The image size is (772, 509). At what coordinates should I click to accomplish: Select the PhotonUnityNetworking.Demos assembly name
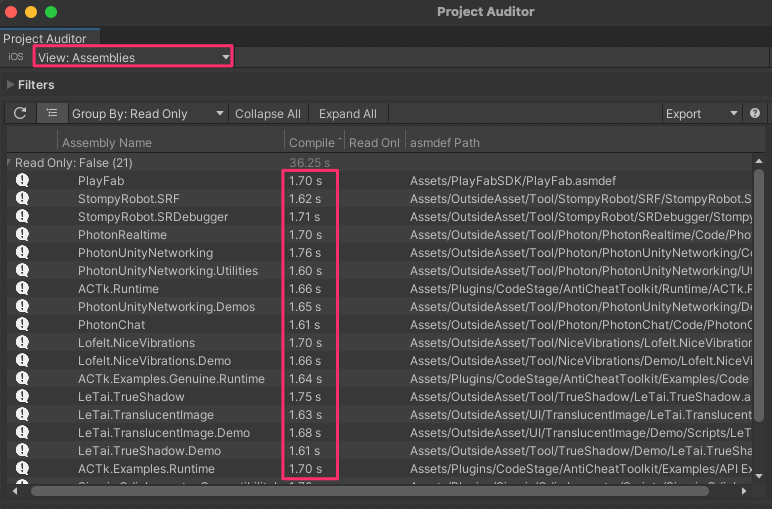click(166, 307)
